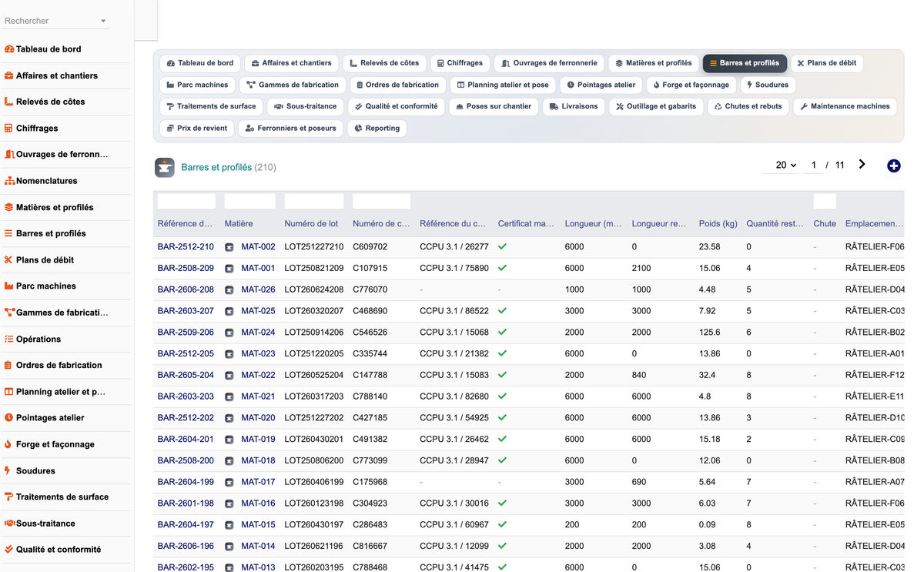Viewport: 924px width, 572px height.
Task: Click the Parc machines sidebar factory icon
Action: point(9,286)
